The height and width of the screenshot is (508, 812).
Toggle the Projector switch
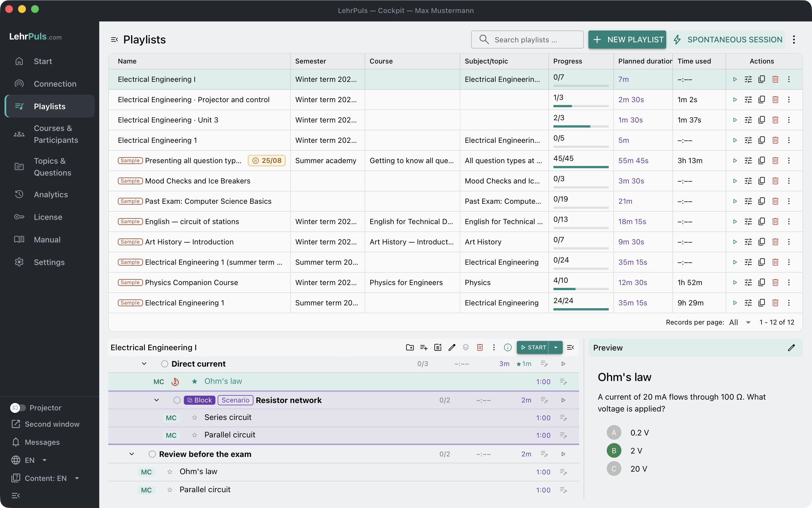18,408
